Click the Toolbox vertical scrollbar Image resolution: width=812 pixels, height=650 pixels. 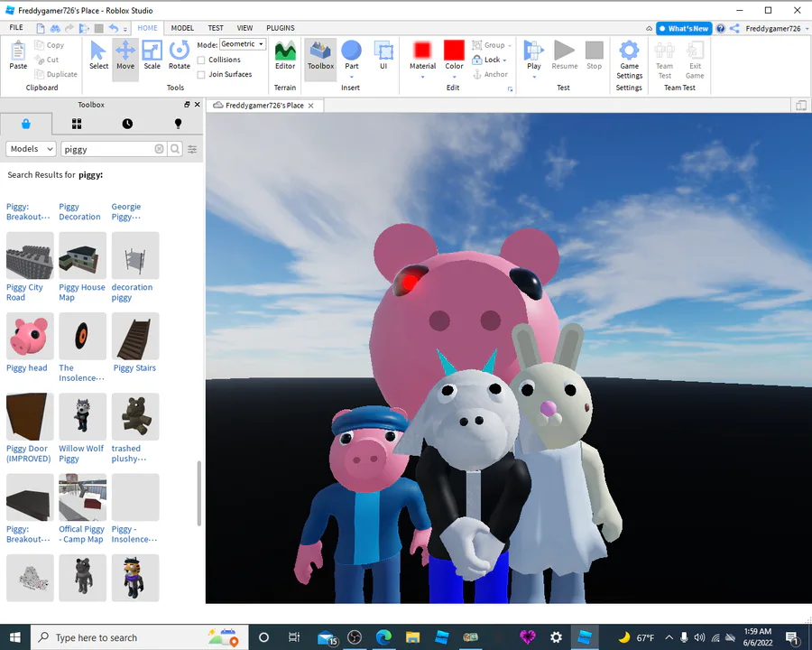pyautogui.click(x=199, y=494)
